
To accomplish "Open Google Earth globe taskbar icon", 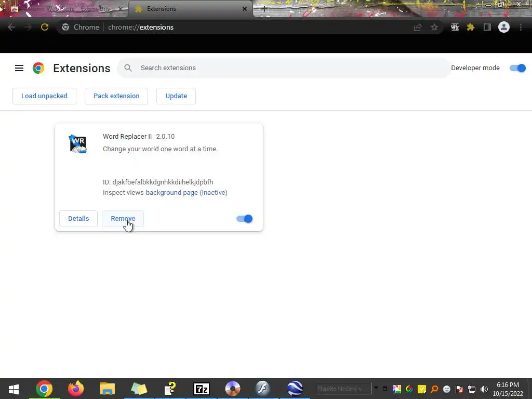I will click(295, 389).
